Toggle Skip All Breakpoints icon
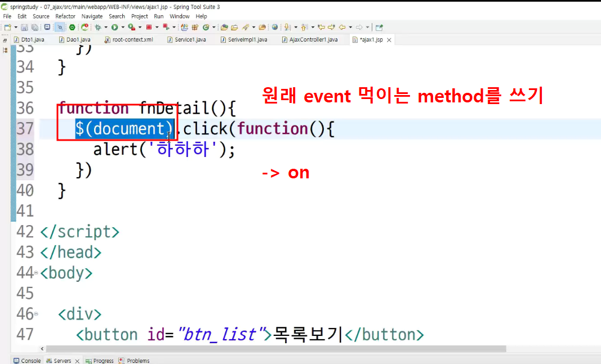Screen dimensions: 601x364 click(60, 27)
